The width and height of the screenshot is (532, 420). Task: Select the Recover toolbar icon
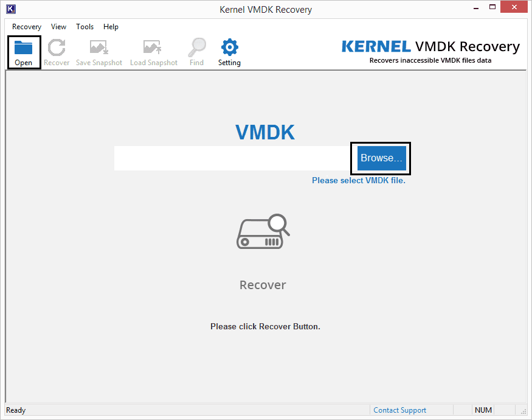click(57, 52)
